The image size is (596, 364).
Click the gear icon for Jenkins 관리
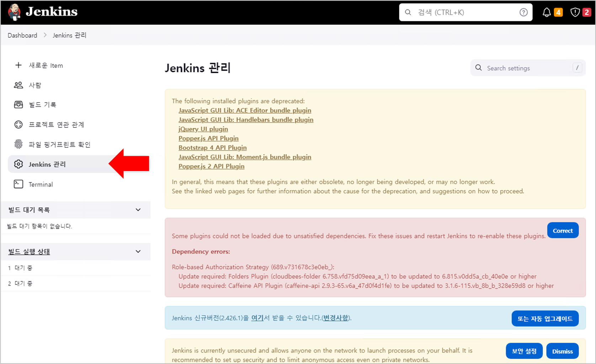coord(18,164)
